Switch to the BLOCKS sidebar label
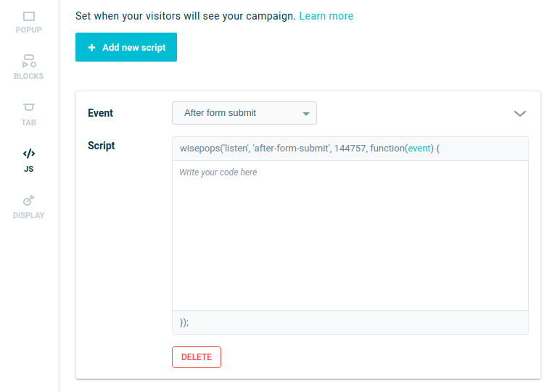560x392 pixels. [28, 76]
